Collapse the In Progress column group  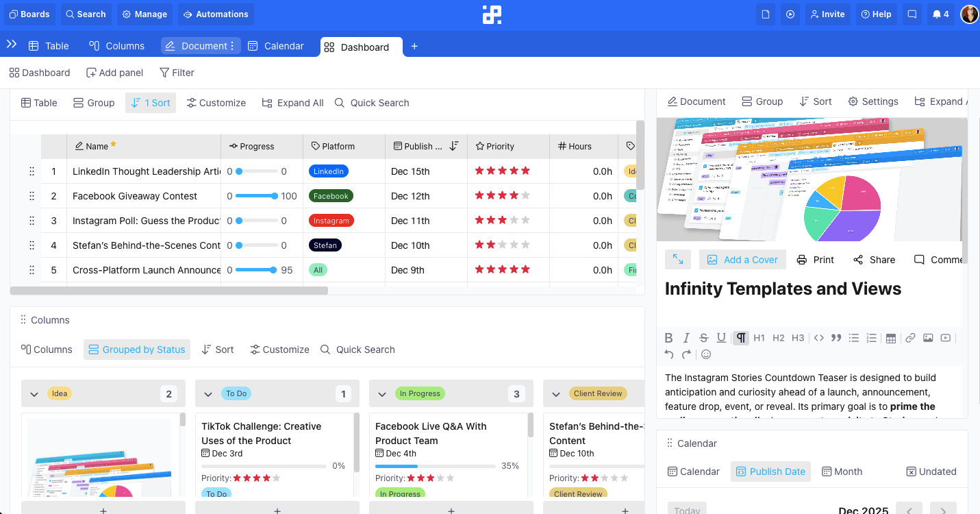coord(382,393)
